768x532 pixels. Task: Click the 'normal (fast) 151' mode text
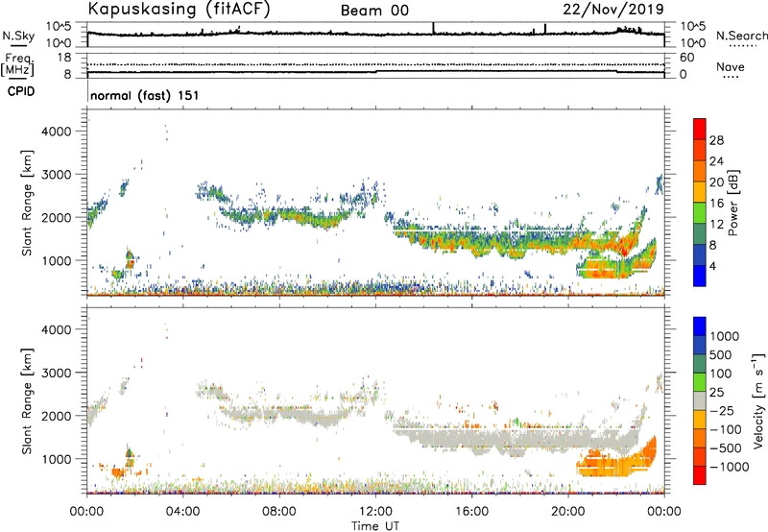145,95
